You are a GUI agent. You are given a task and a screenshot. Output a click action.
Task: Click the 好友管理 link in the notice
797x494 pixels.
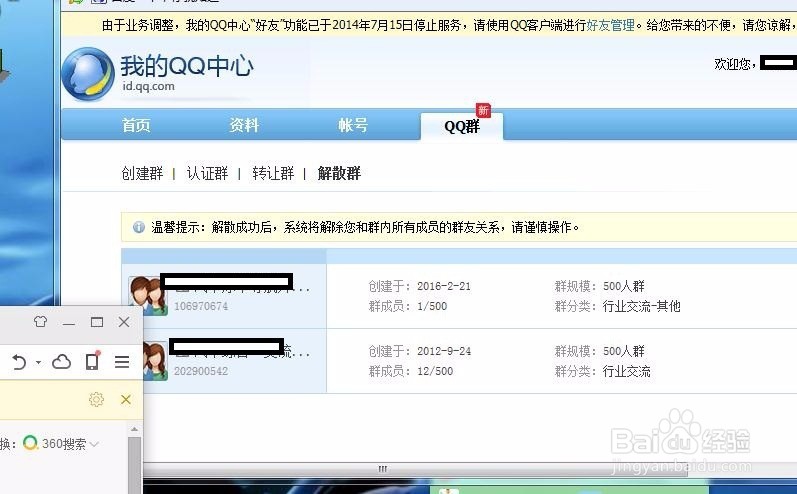pos(610,25)
